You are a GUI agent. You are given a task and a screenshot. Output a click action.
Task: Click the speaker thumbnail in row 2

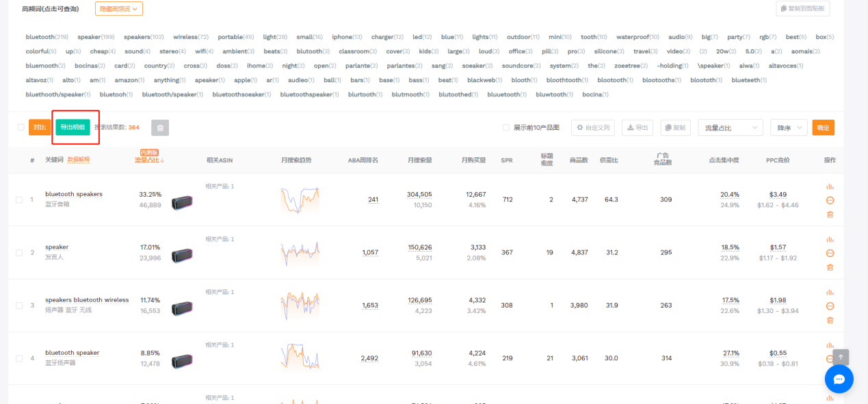coord(182,255)
